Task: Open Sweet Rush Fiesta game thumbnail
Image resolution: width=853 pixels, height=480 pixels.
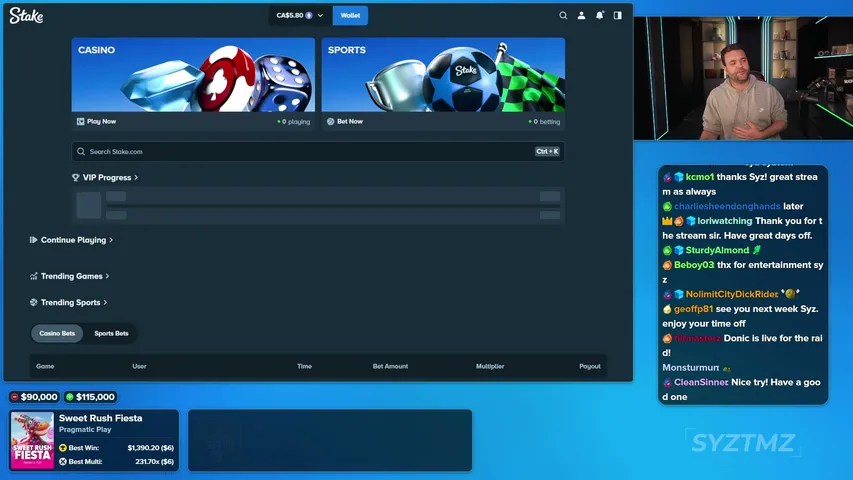Action: click(x=33, y=440)
